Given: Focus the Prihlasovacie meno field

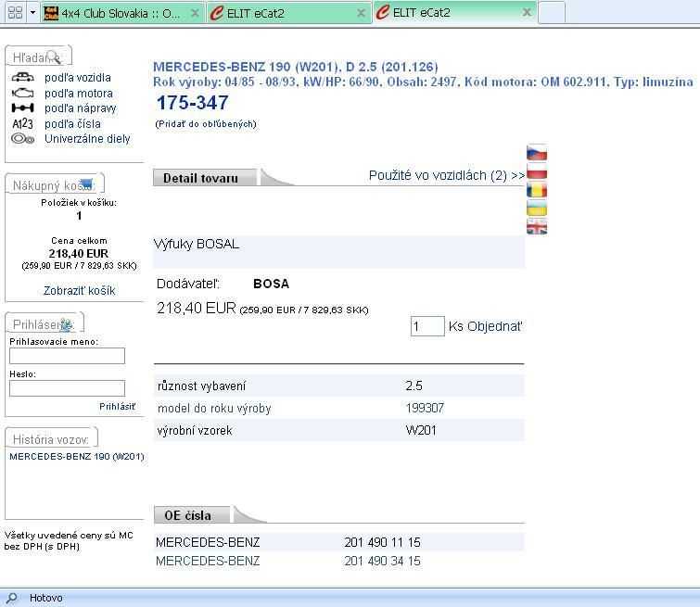Looking at the screenshot, I should tap(67, 356).
